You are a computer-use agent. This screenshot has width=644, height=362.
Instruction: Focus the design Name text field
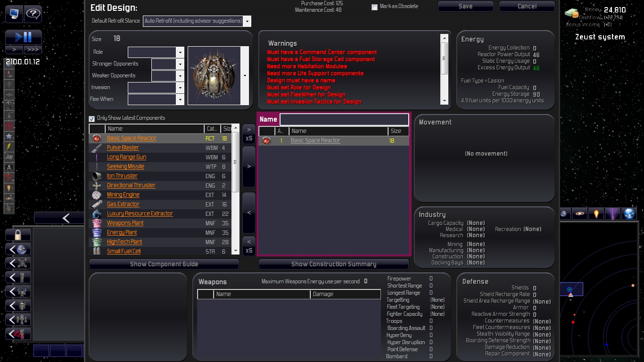pyautogui.click(x=344, y=119)
